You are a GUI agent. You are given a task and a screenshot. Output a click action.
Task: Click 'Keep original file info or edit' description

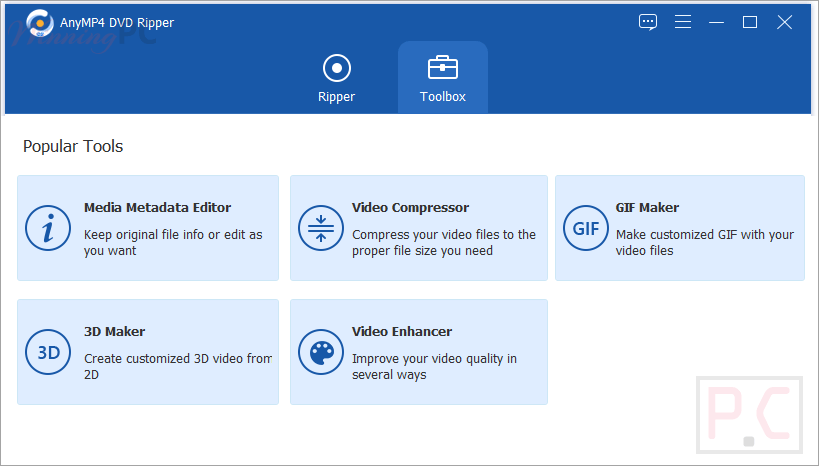[173, 242]
